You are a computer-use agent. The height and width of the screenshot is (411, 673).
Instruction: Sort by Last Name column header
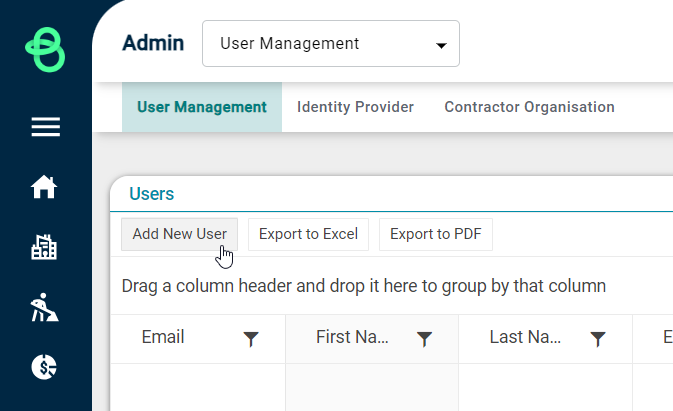point(525,337)
